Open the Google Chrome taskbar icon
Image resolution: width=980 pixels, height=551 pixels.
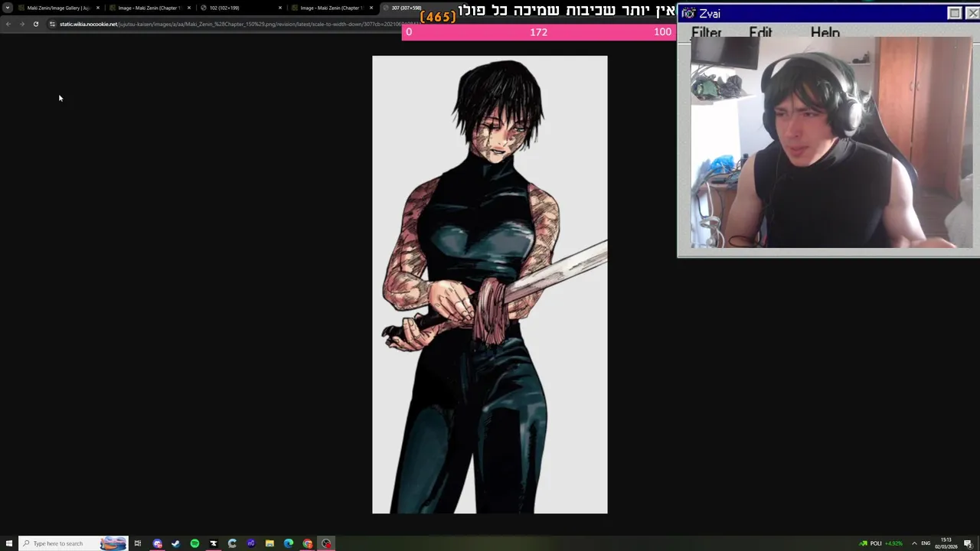pos(307,543)
